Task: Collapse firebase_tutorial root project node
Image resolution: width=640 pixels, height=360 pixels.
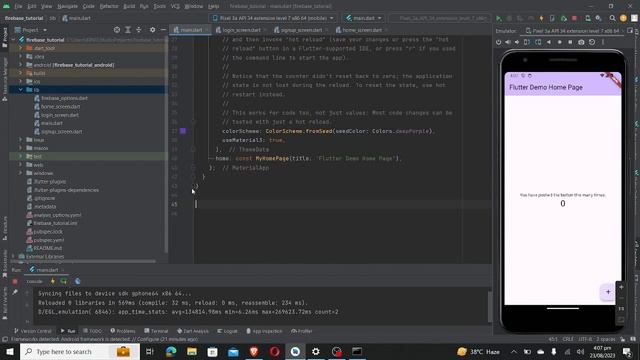Action: (13, 40)
